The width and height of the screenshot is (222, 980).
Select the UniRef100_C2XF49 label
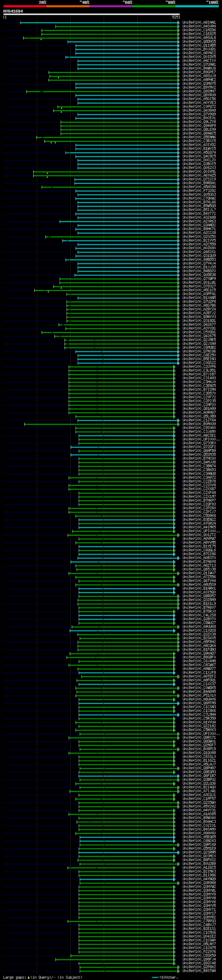pos(199,493)
